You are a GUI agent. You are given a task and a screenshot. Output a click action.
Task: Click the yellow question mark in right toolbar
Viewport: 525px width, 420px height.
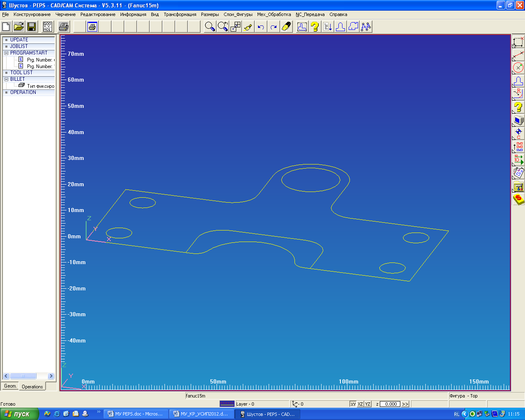(x=518, y=107)
